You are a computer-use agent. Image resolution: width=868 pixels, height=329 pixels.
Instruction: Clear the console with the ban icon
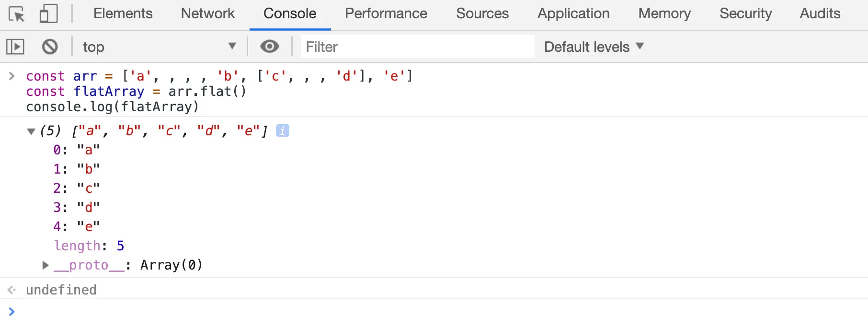pos(50,47)
